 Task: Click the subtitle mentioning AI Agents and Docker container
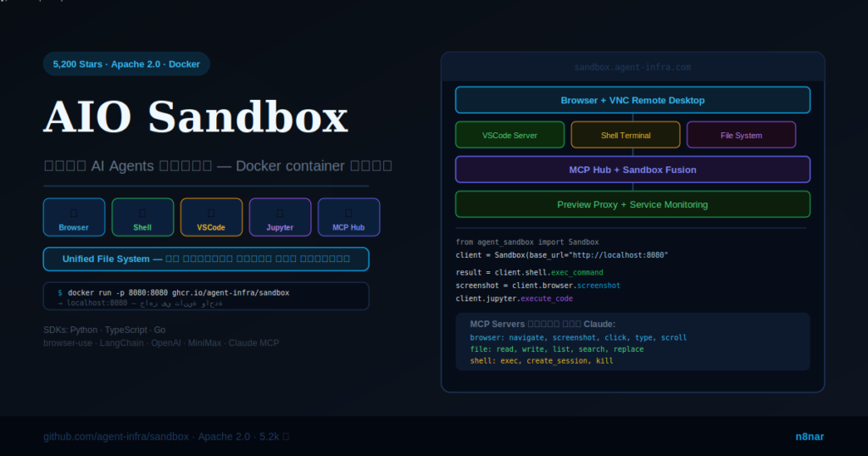pyautogui.click(x=218, y=166)
